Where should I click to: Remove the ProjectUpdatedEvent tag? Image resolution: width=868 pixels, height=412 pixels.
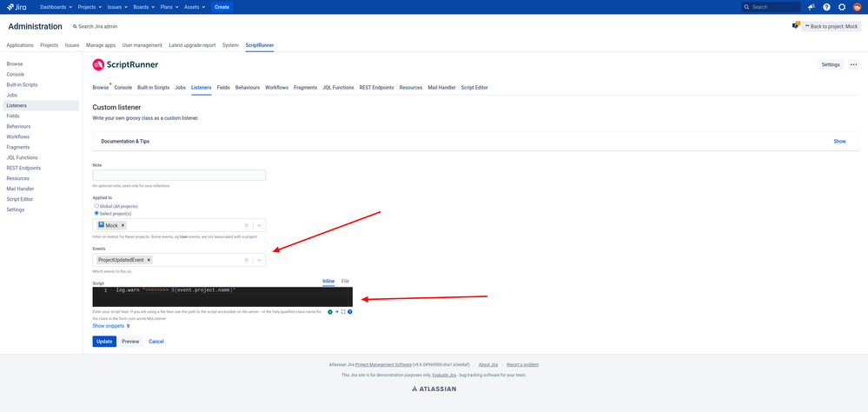[x=149, y=260]
